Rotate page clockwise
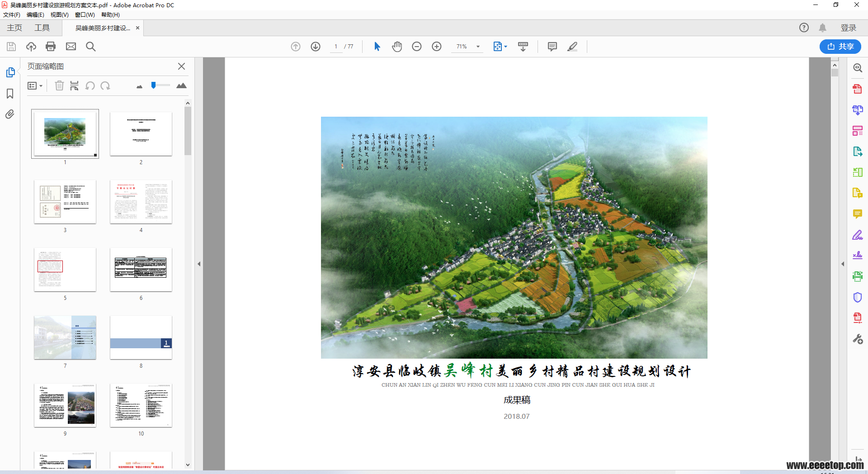The width and height of the screenshot is (868, 474). pyautogui.click(x=105, y=85)
